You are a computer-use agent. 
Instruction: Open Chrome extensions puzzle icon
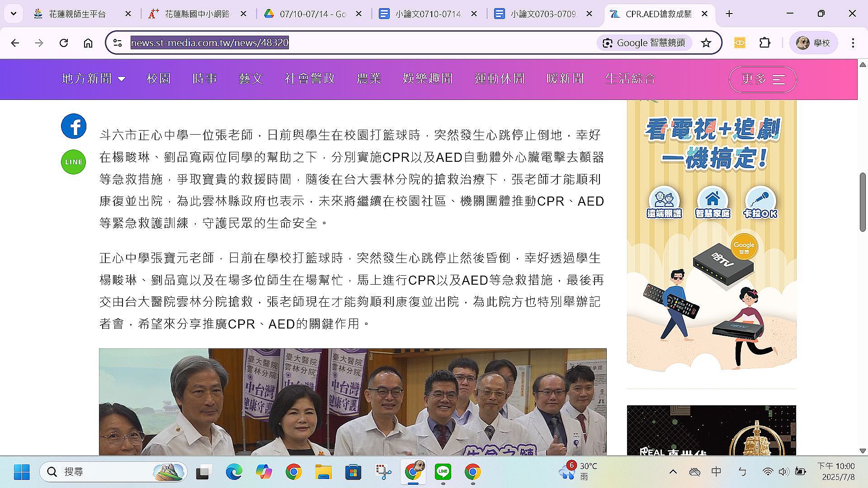coord(764,43)
